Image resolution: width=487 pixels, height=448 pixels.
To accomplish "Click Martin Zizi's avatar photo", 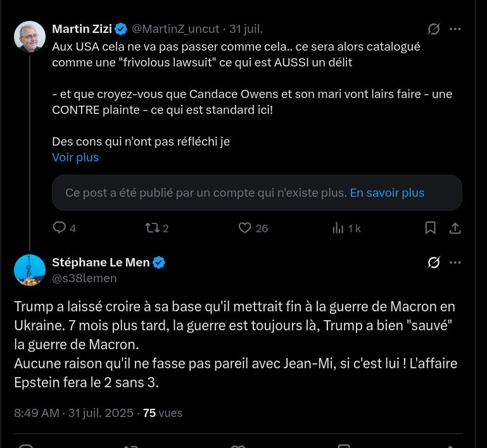I will pos(30,37).
